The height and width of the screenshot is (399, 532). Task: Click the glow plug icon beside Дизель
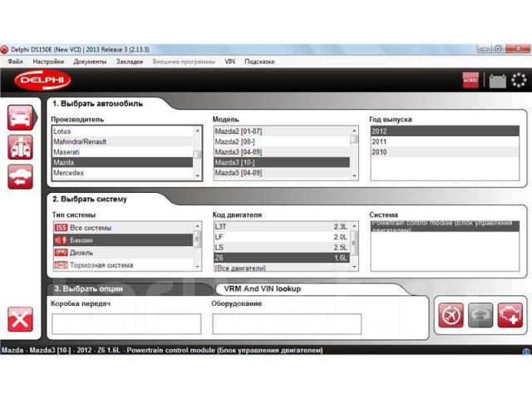61,253
